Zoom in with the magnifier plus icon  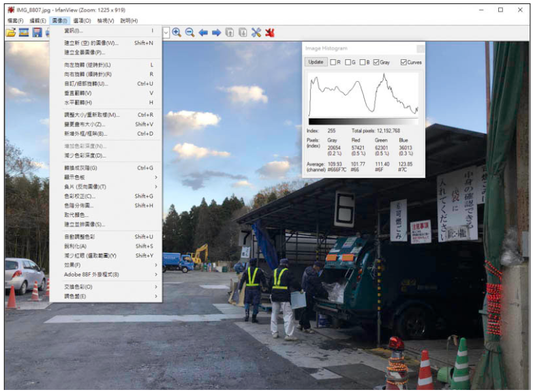(177, 32)
